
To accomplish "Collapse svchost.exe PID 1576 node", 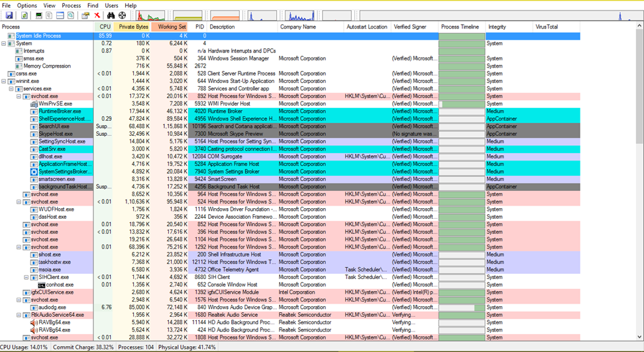I will pos(19,300).
